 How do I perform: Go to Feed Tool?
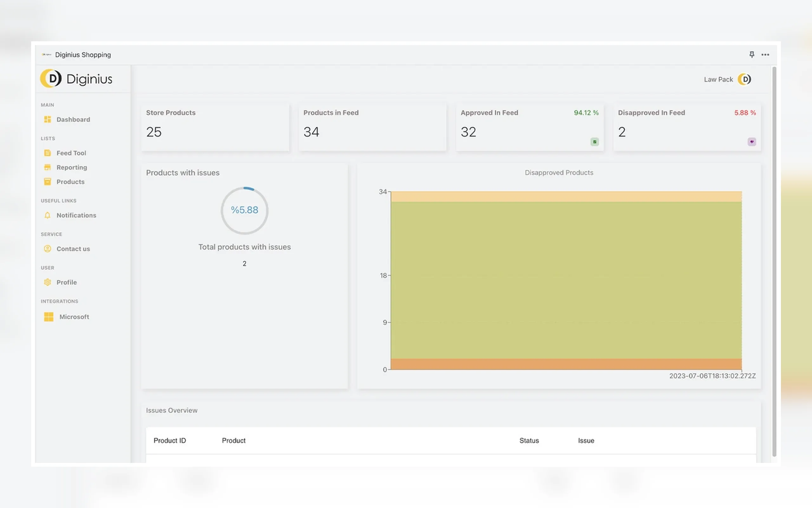[x=71, y=153]
